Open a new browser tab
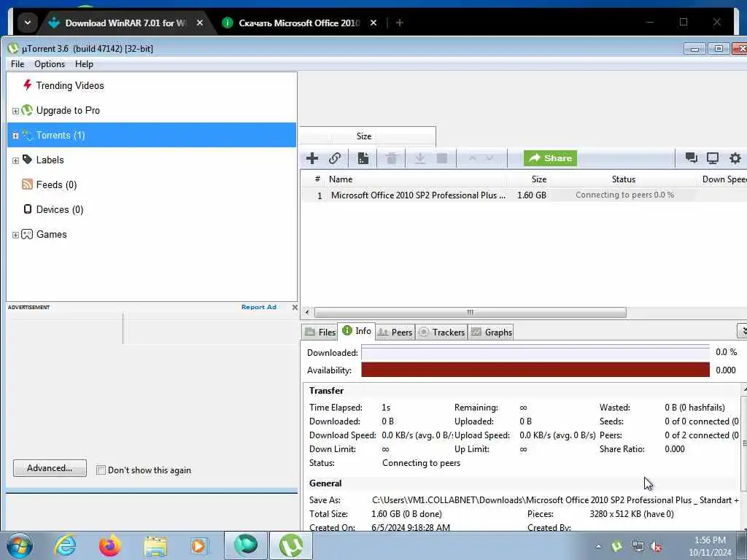Screen dimensions: 747x560 399,23
